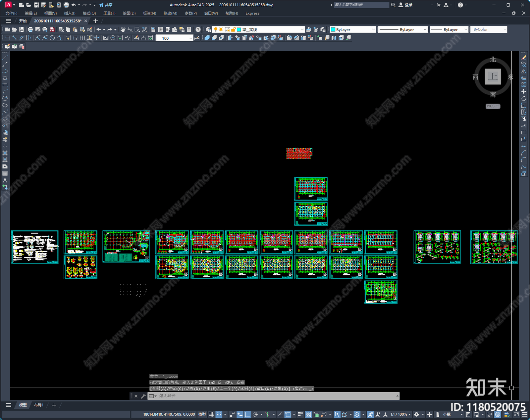Click the Rotate modify tool
The height and width of the screenshot is (420, 530).
[x=524, y=98]
